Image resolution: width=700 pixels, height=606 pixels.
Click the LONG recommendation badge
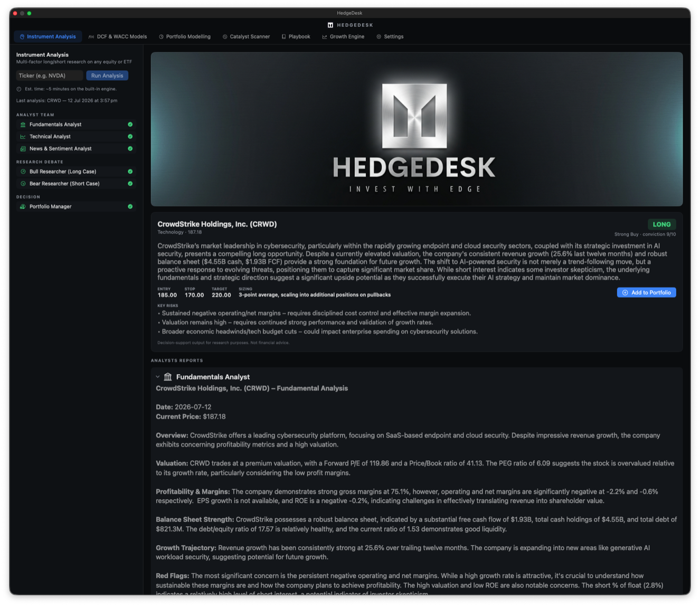point(661,224)
